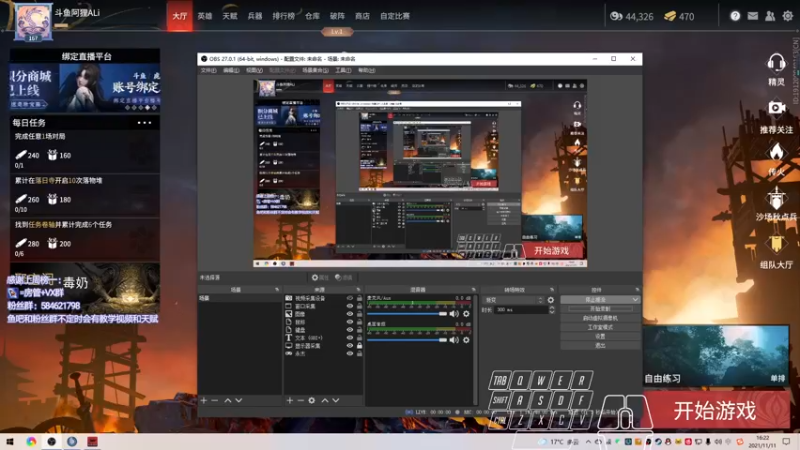Toggle visibility eye for 图像 source
Image resolution: width=800 pixels, height=450 pixels.
(349, 314)
